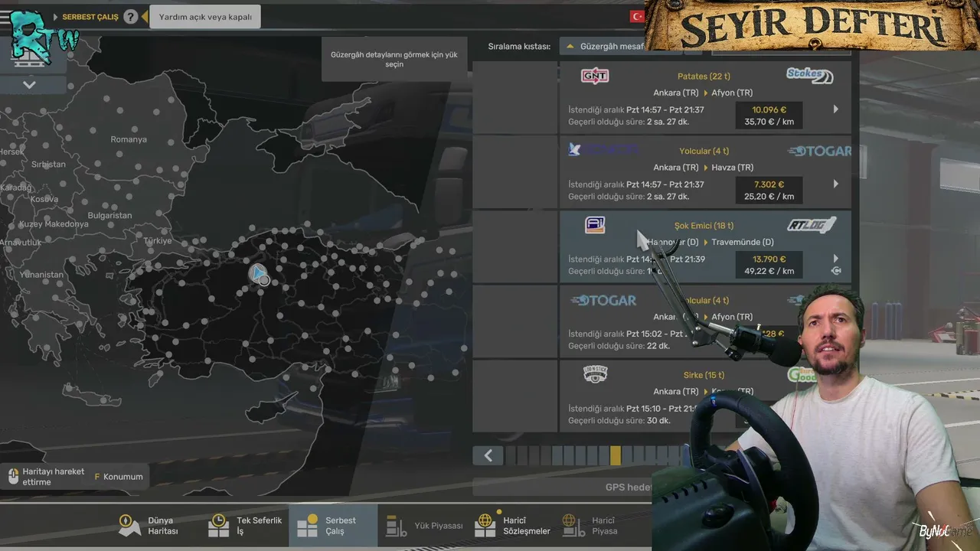This screenshot has width=980, height=551.
Task: Click the 13.790 € price of Şok Emici job
Action: (769, 259)
